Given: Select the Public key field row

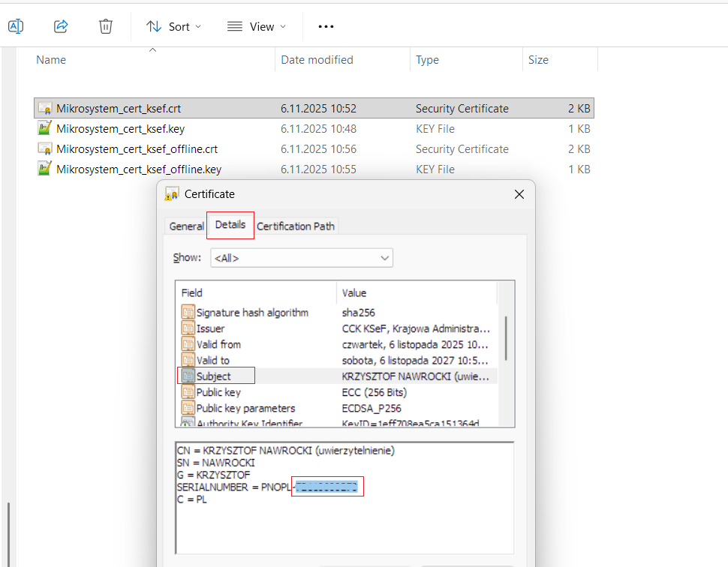Looking at the screenshot, I should (218, 392).
